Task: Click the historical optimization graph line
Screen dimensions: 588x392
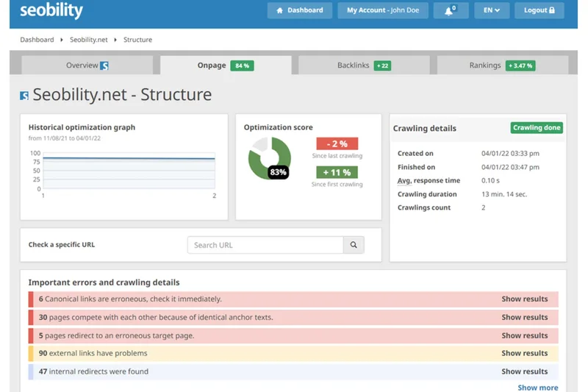Action: [129, 158]
